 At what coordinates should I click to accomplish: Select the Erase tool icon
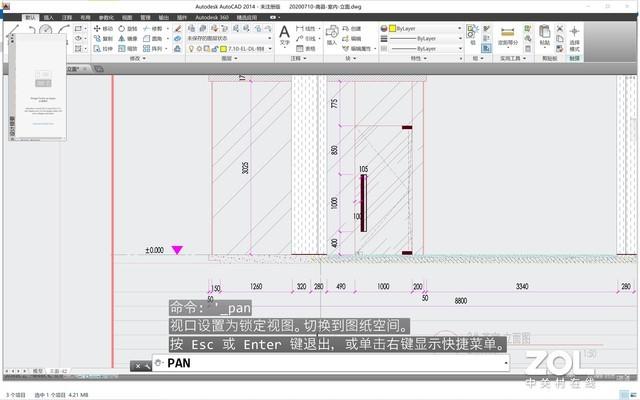[178, 29]
